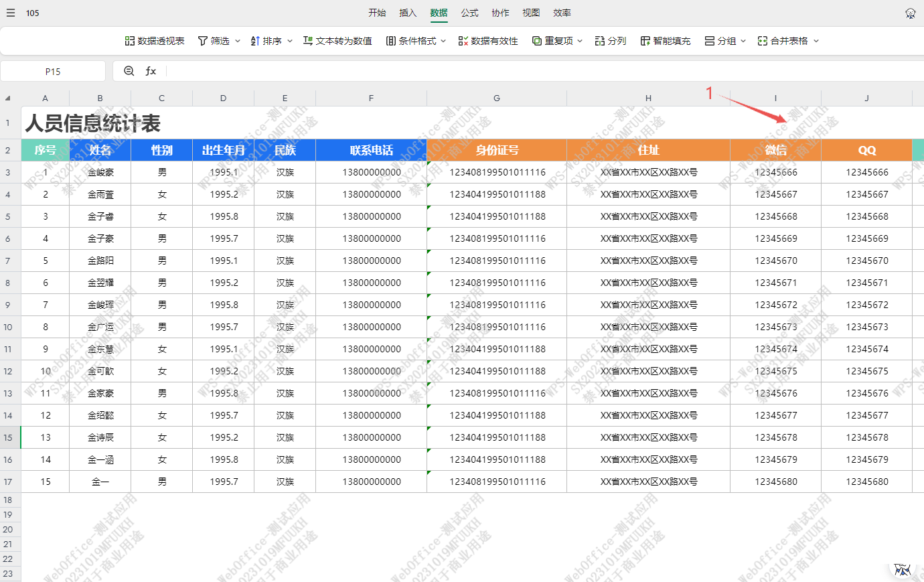Viewport: 924px width, 582px height.
Task: Click the name cell 金东慧
Action: [x=100, y=349]
